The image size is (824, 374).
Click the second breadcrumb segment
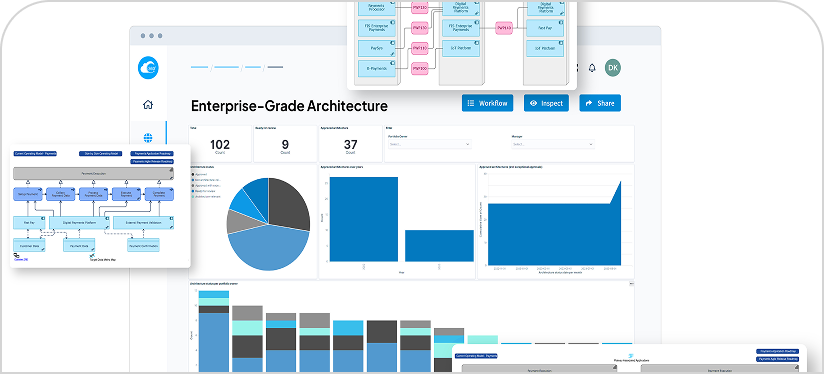(227, 67)
